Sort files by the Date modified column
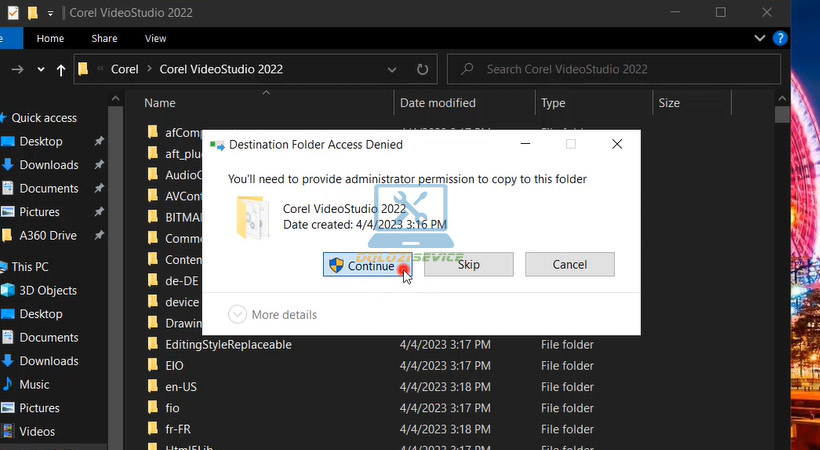Screen dimensions: 820x450 pyautogui.click(x=438, y=103)
